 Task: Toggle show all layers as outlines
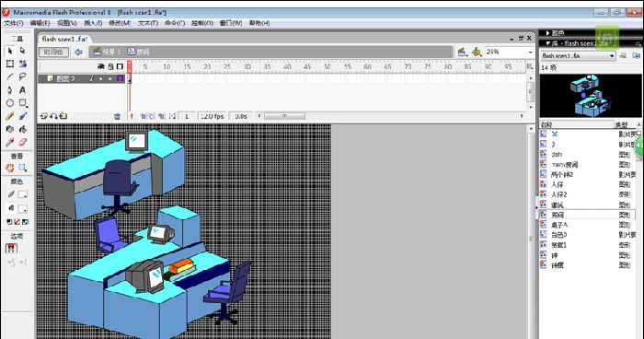point(120,66)
